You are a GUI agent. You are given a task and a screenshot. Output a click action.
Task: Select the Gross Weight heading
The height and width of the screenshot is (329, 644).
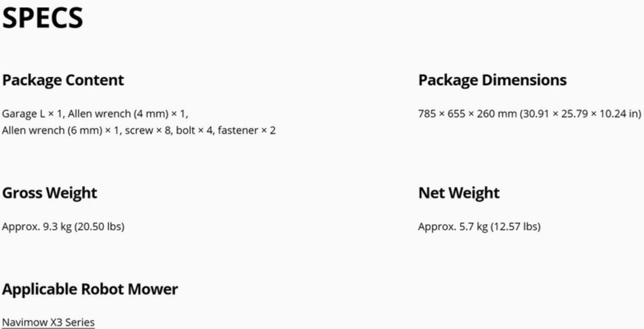pos(50,193)
